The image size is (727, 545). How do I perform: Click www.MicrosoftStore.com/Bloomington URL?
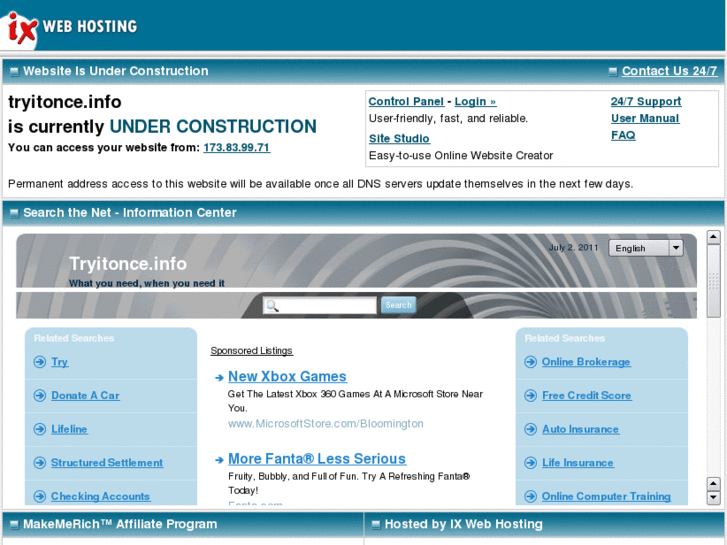[325, 423]
